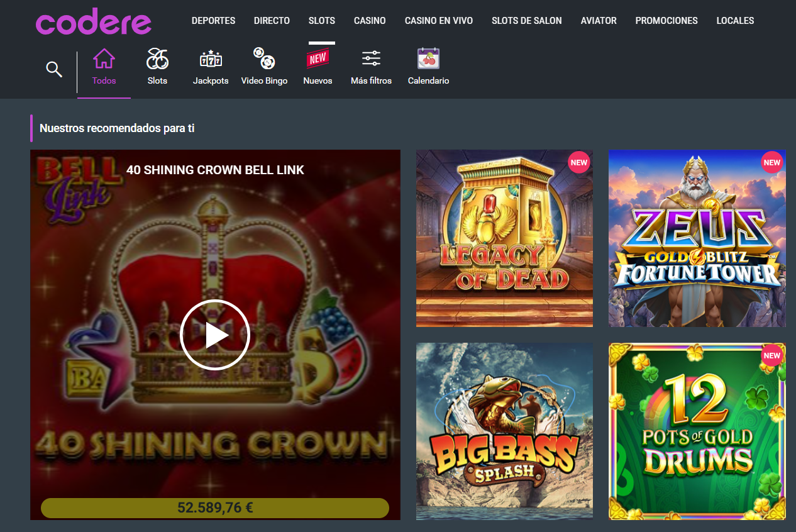Go to DEPORTES in the top menu
Viewport: 796px width, 532px height.
[x=213, y=21]
